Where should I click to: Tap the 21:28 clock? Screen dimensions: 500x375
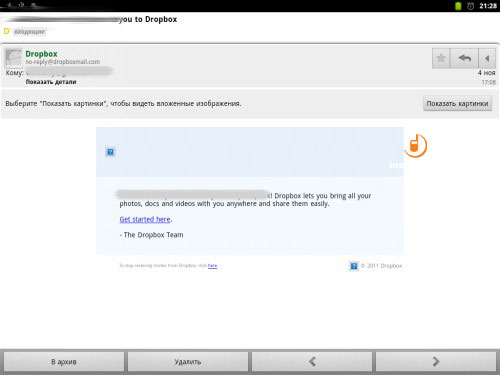pos(488,6)
